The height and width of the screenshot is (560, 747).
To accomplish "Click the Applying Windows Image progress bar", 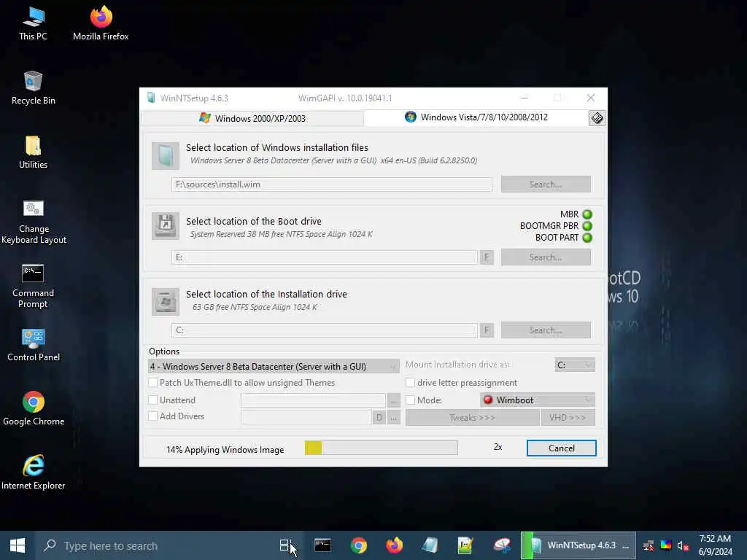I will (x=381, y=448).
